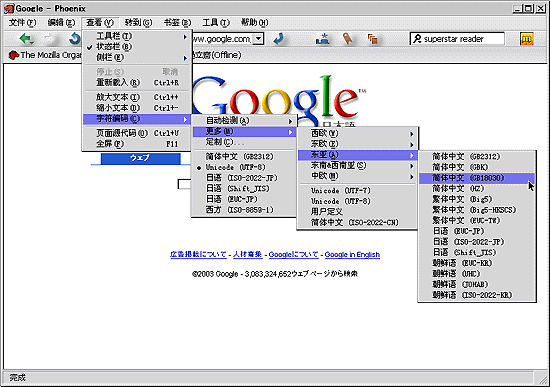Expand the 中欧 (M) encoding submenu
550x387 pixels.
tap(357, 176)
